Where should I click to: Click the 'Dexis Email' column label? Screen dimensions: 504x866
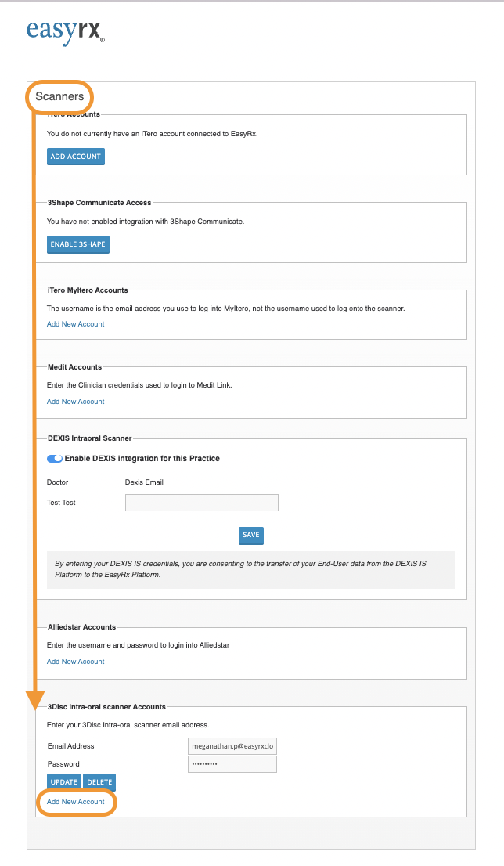point(144,482)
